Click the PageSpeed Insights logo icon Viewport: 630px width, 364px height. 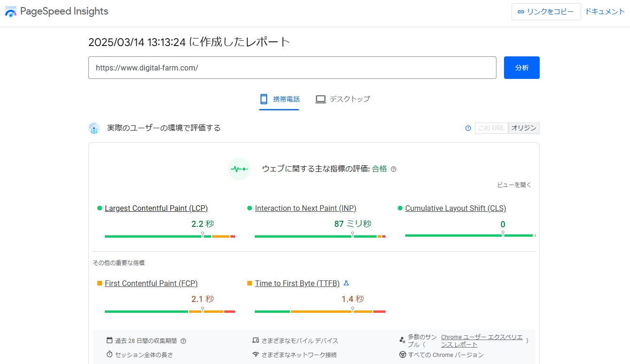pyautogui.click(x=11, y=12)
